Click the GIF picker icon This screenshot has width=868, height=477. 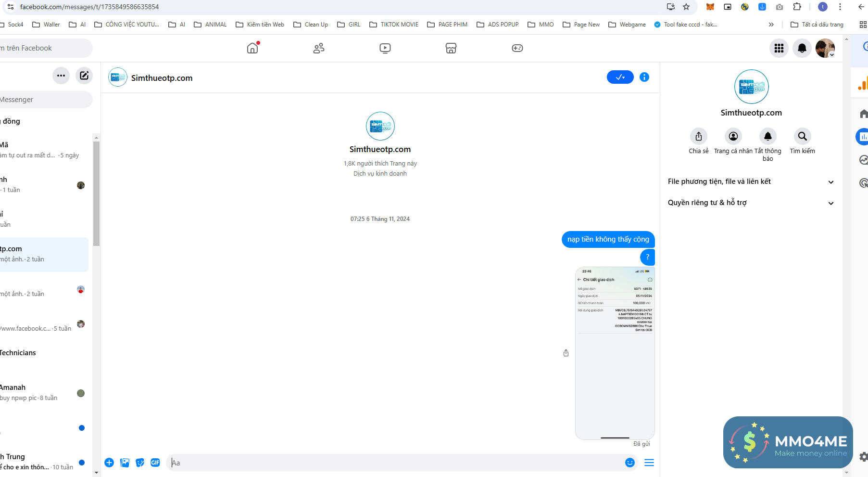click(x=155, y=463)
